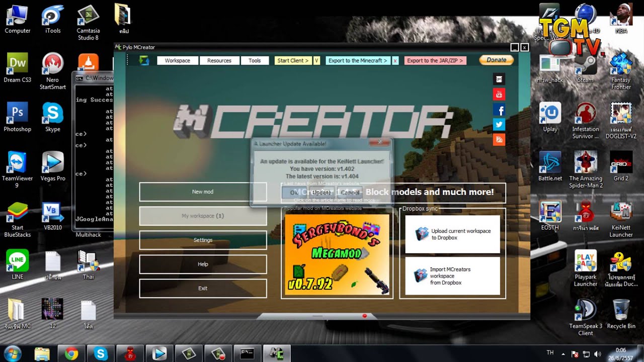Switch to the command prompt taskbar button

coord(247,353)
